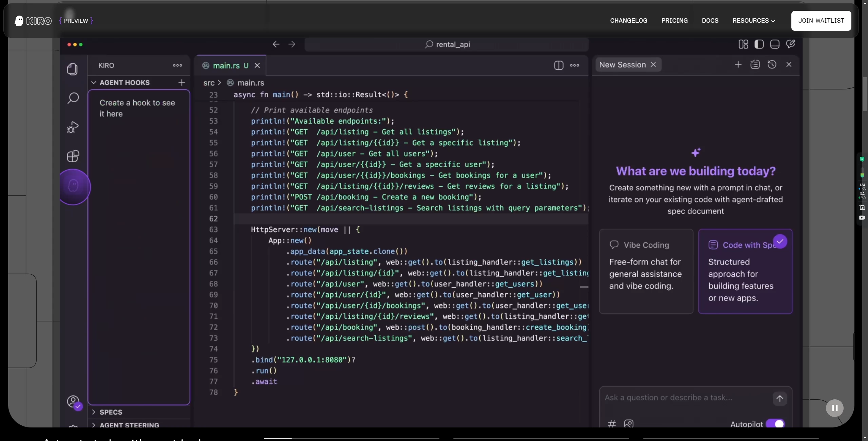The width and height of the screenshot is (868, 441).
Task: Open chat history clock icon
Action: click(772, 64)
